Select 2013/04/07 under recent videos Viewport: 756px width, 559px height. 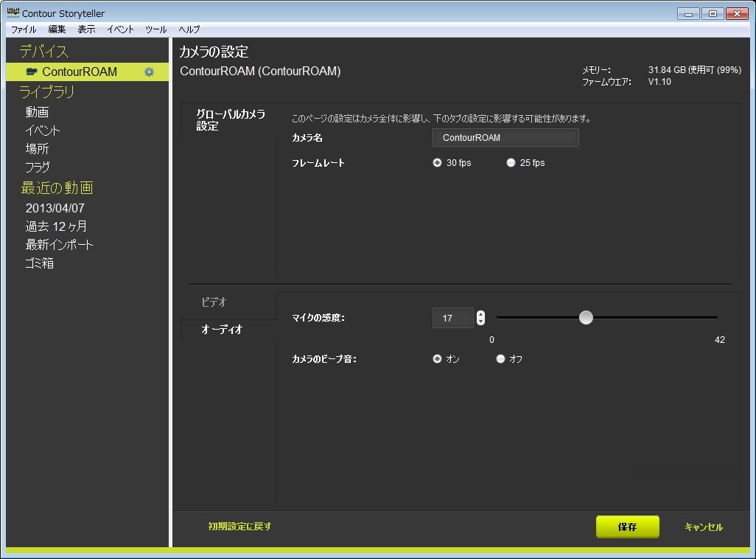[55, 208]
